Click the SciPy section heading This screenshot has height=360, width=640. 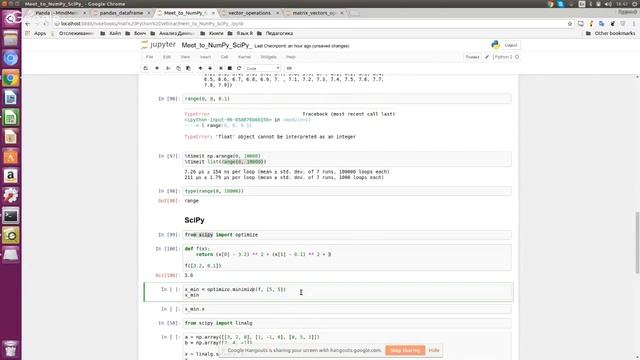click(194, 220)
